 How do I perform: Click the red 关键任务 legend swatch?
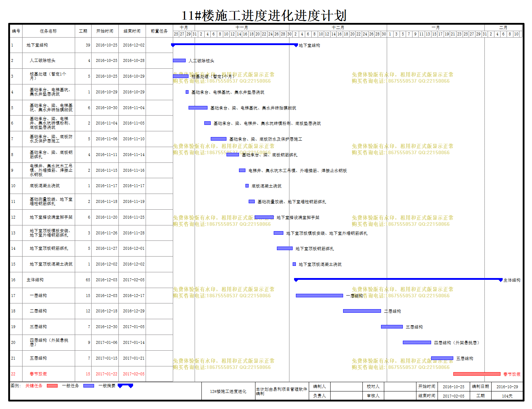pos(52,386)
